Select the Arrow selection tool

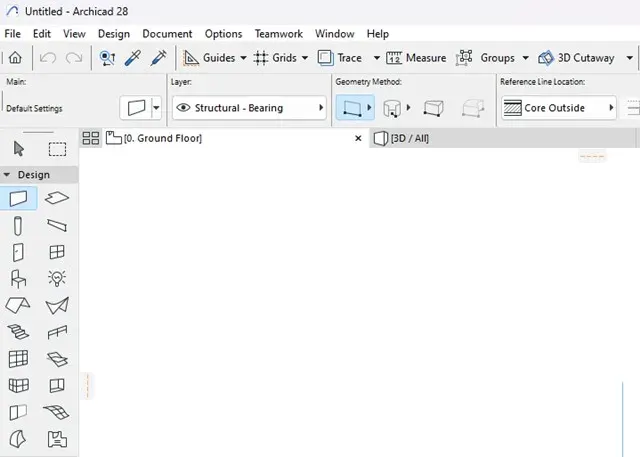19,149
